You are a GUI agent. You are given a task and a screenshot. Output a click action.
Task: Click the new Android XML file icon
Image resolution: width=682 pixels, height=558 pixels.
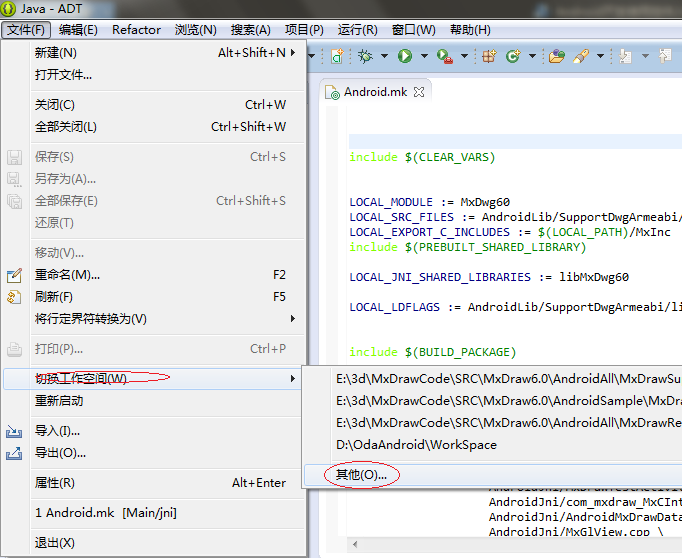[x=338, y=56]
